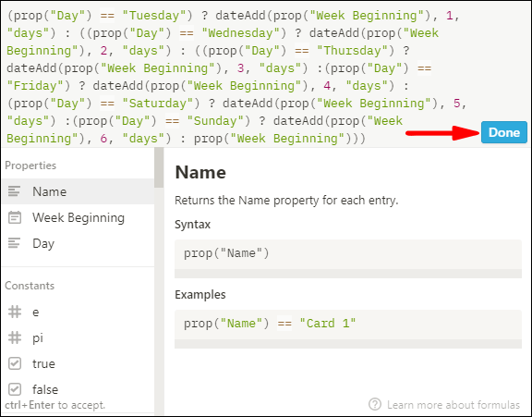Click the hash icon beside constant pi
Screen dimensions: 532x417
[15, 337]
